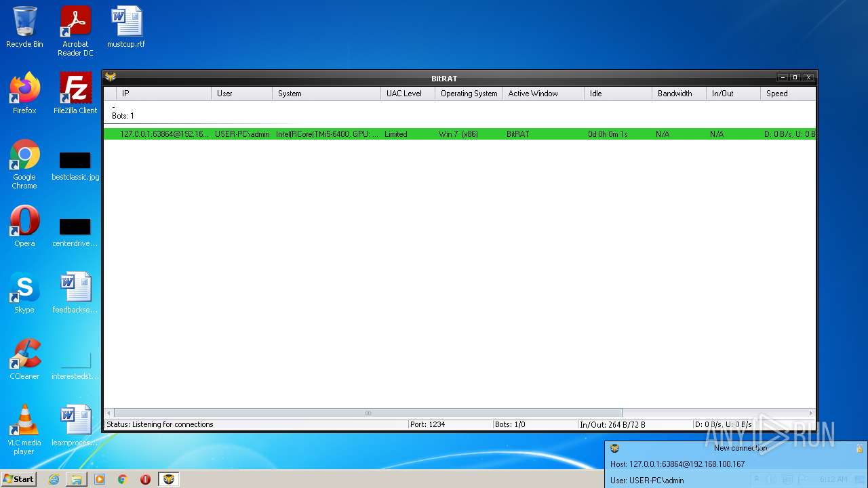Open the media player taskbar icon
This screenshot has width=868, height=488.
point(100,479)
